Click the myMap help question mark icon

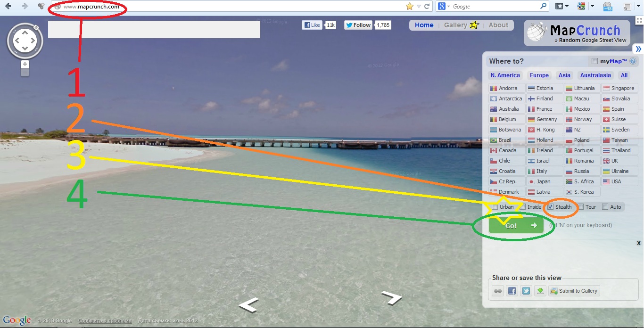(633, 61)
